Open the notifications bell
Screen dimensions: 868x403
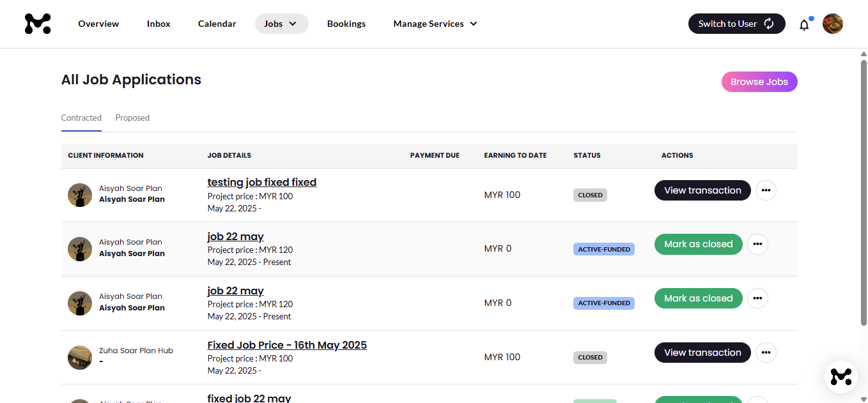tap(804, 25)
